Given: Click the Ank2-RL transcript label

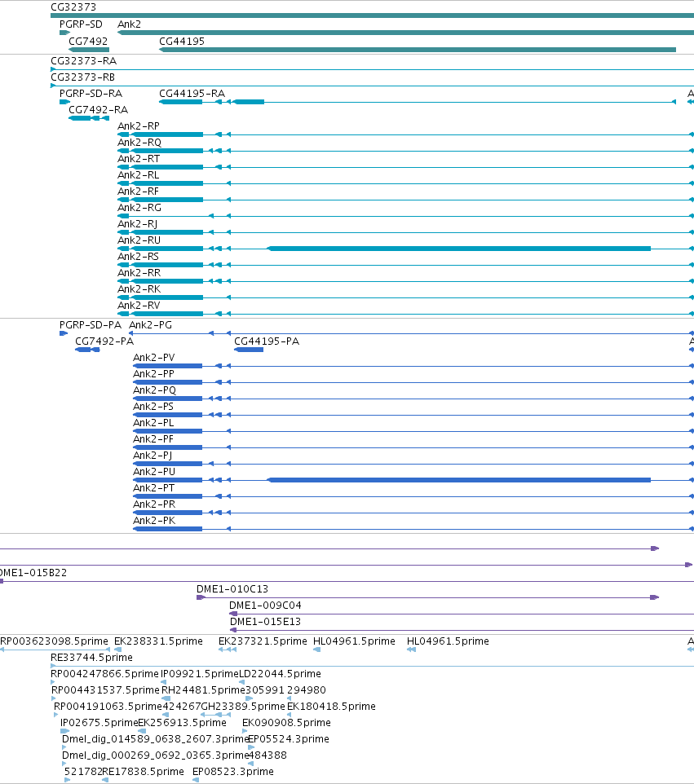Looking at the screenshot, I should coord(139,175).
